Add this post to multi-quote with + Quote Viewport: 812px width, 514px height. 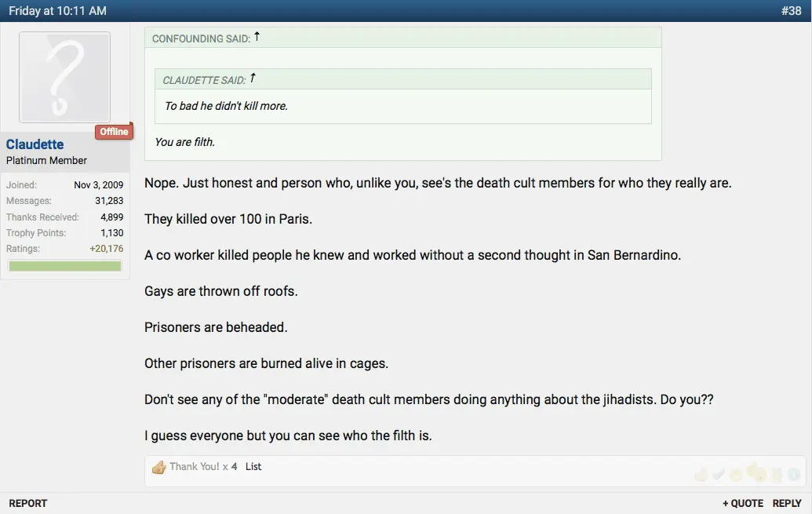[x=743, y=503]
